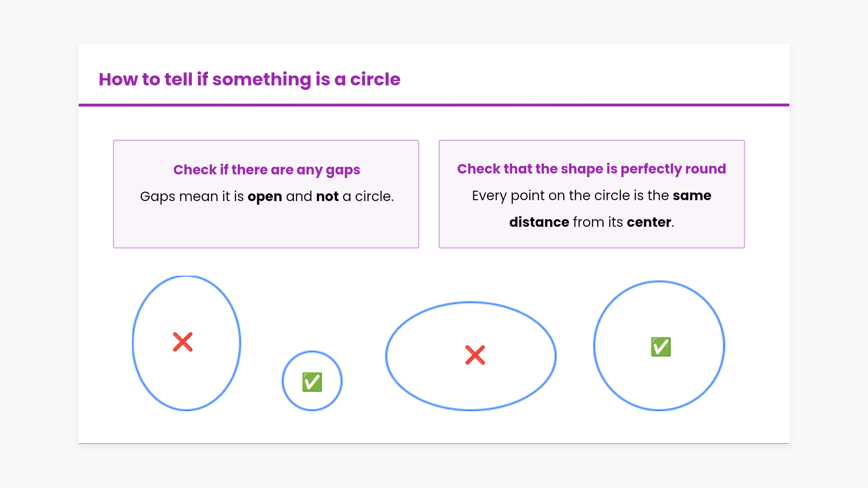Click the red X in the tall oval

click(x=183, y=342)
